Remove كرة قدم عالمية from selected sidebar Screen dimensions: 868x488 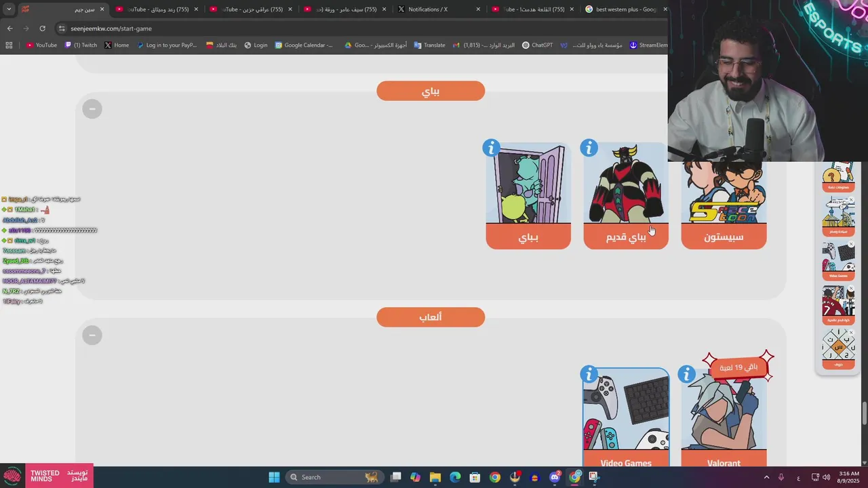coord(852,288)
